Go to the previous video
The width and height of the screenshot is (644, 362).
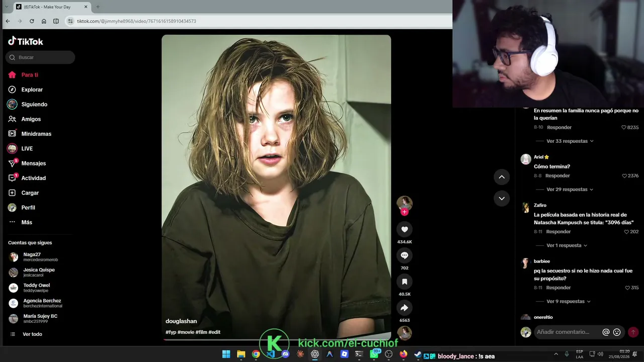[502, 177]
